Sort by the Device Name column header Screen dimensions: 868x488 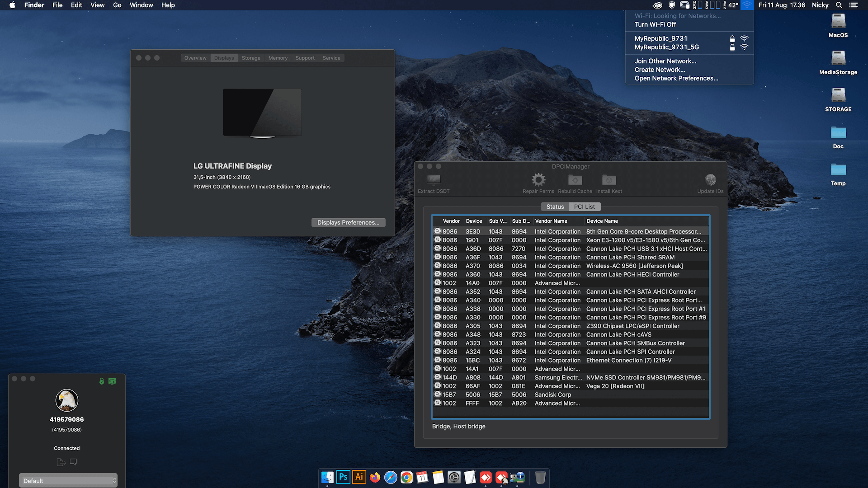point(647,221)
